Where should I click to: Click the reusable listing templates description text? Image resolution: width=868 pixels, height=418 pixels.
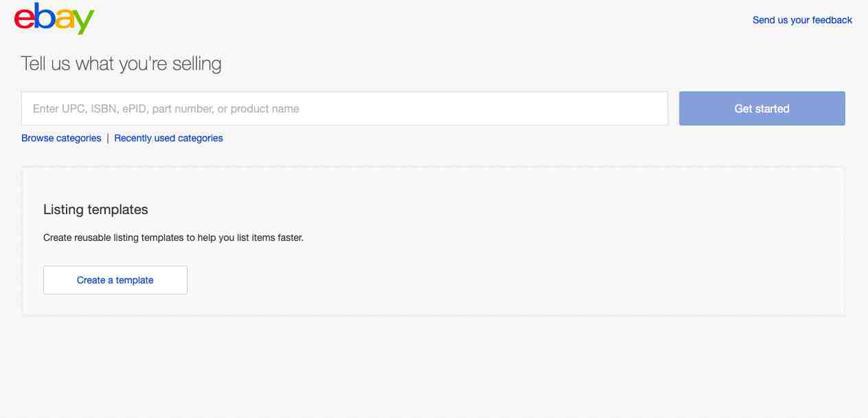[x=173, y=238]
